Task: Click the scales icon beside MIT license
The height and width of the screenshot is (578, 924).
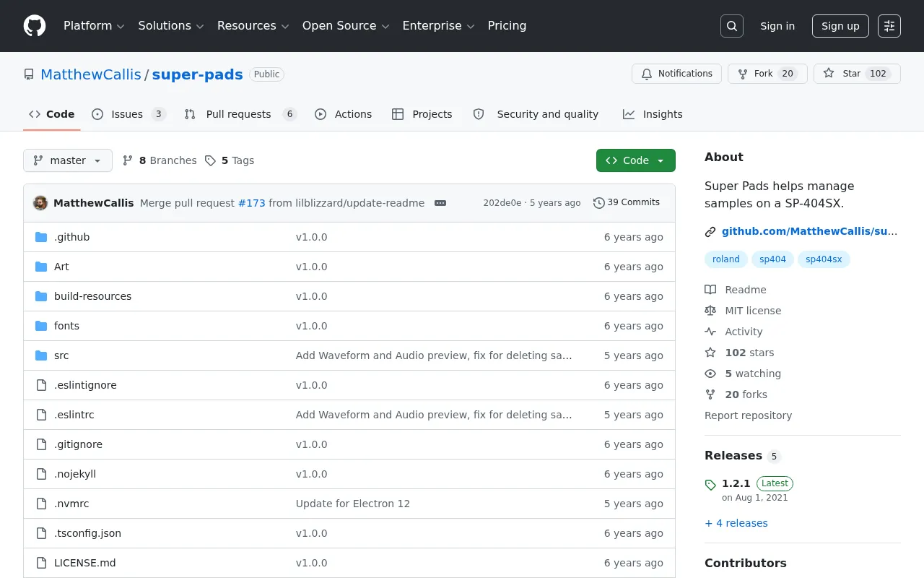Action: pos(710,311)
